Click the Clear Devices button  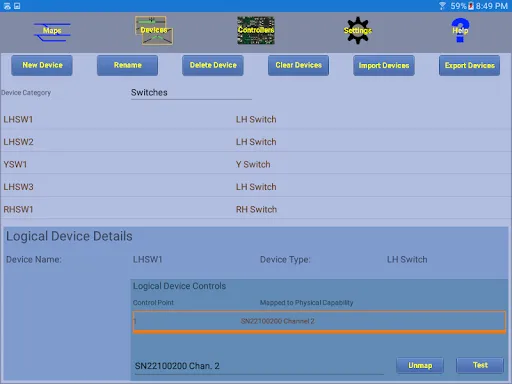coord(299,65)
